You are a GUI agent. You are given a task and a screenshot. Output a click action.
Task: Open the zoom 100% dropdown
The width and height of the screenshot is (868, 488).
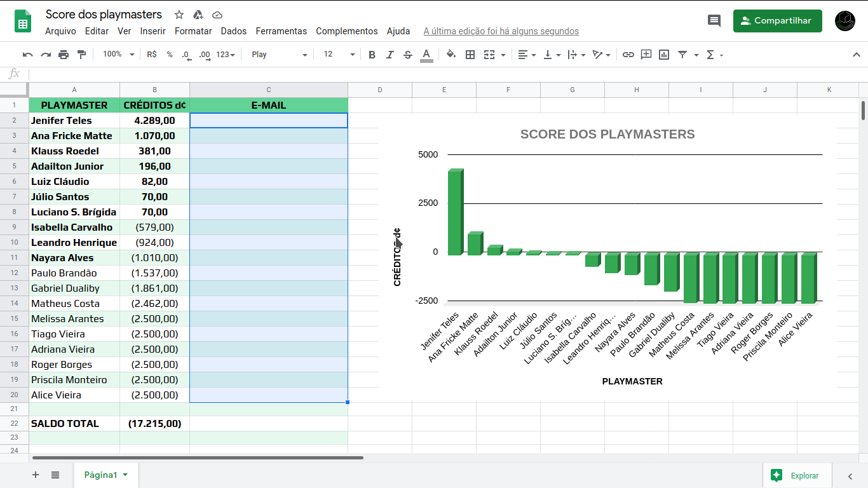118,55
